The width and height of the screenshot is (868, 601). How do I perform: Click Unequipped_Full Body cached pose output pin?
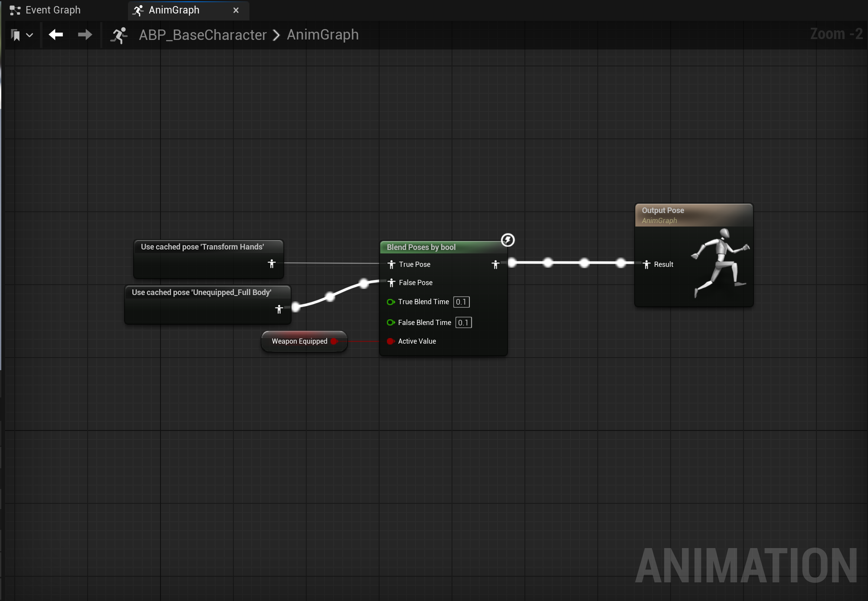pos(279,309)
